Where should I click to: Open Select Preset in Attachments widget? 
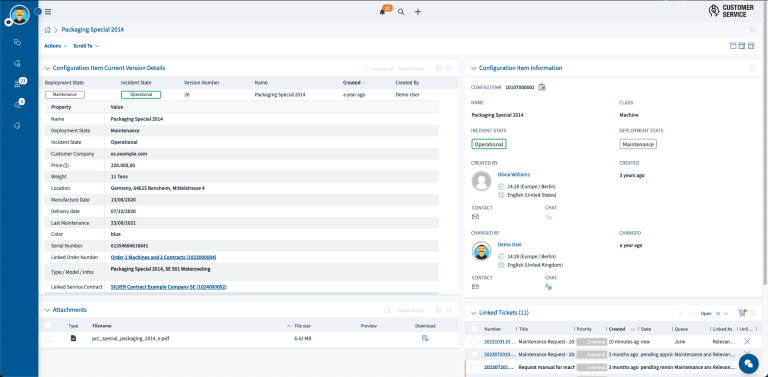click(413, 310)
